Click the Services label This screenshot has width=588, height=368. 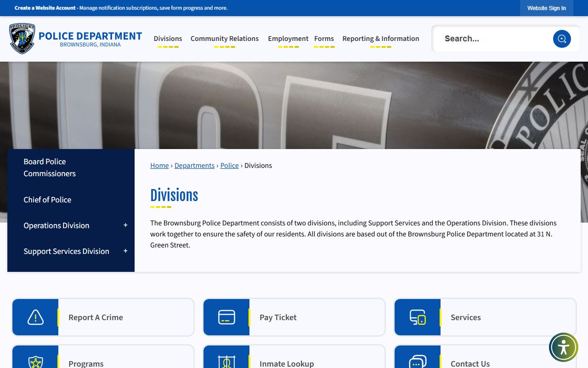(465, 317)
